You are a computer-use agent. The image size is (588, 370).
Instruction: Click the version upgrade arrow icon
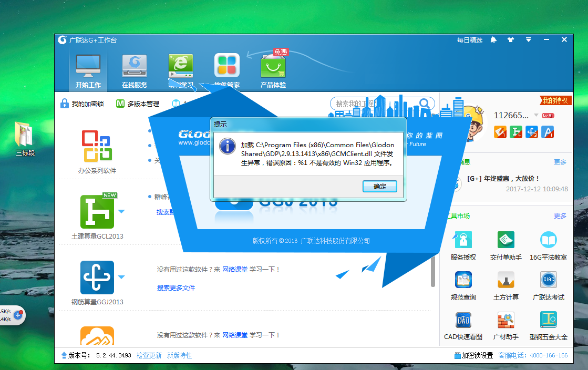coord(64,355)
